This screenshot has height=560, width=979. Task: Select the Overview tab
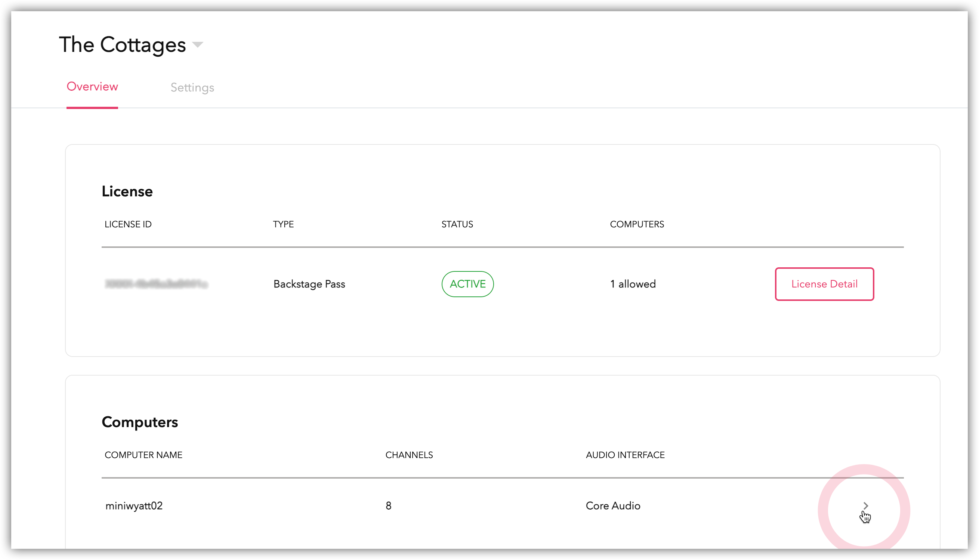(x=92, y=87)
